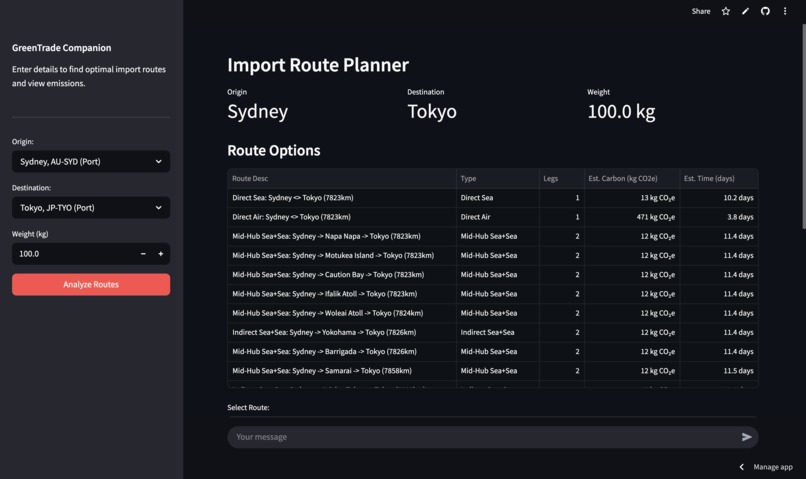Screen dimensions: 806x479
Task: Select the Direct Sea: Sydney <> Tokyo row
Action: pyautogui.click(x=492, y=198)
